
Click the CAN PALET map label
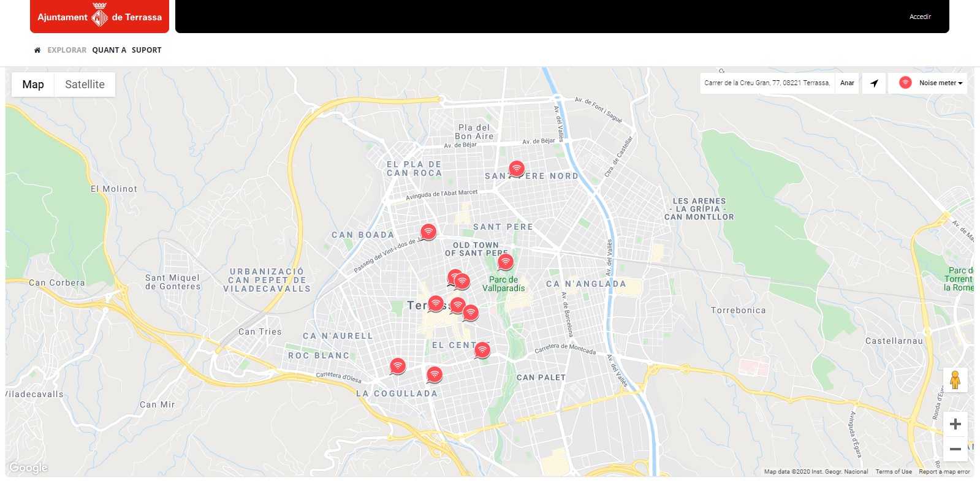point(541,378)
